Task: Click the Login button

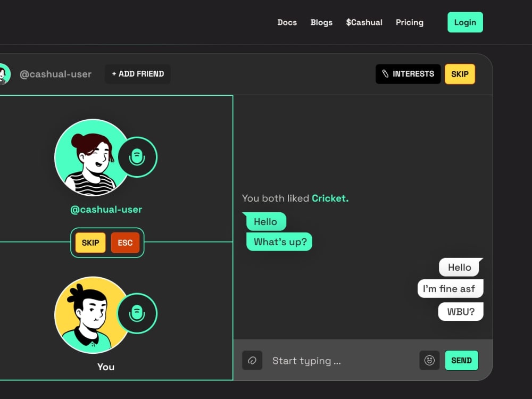Action: [x=465, y=22]
